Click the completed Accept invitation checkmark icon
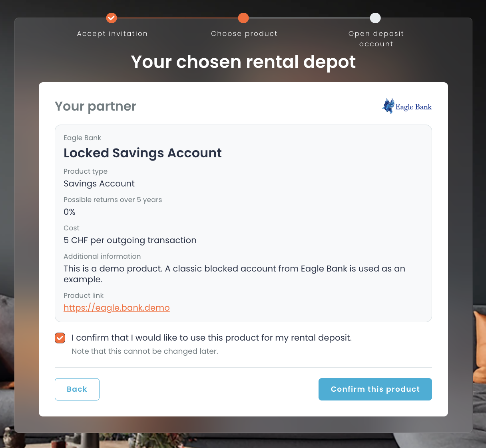This screenshot has height=448, width=486. click(x=112, y=18)
